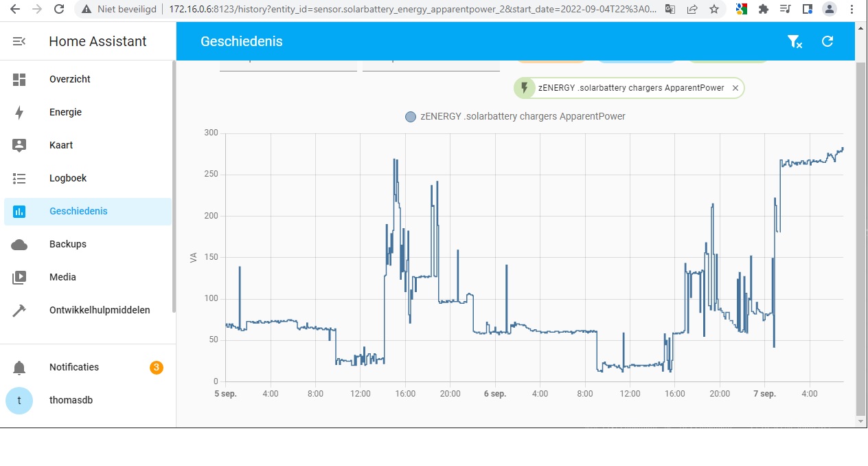Click the clear filters funnel icon
The image size is (868, 466).
pyautogui.click(x=795, y=42)
